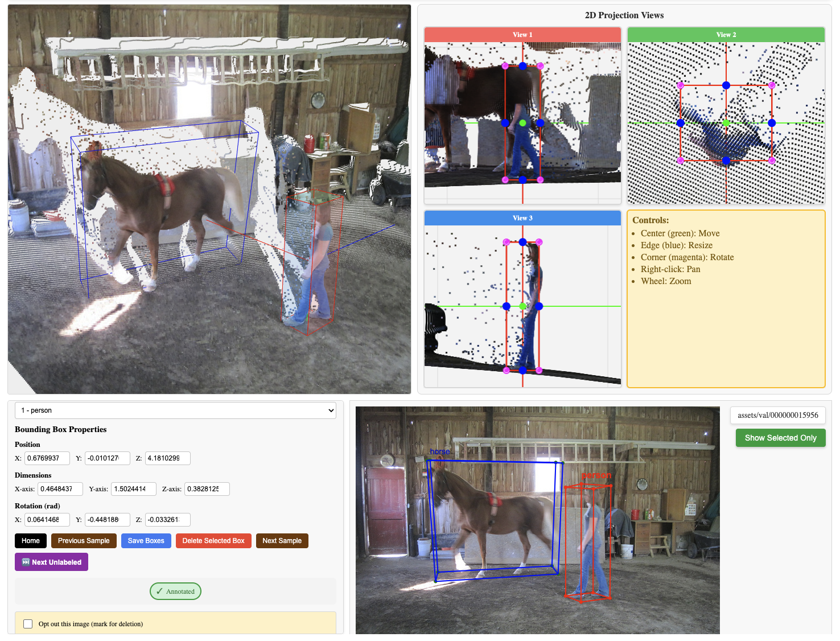The image size is (840, 641).
Task: Go to the Previous Sample
Action: coord(84,541)
